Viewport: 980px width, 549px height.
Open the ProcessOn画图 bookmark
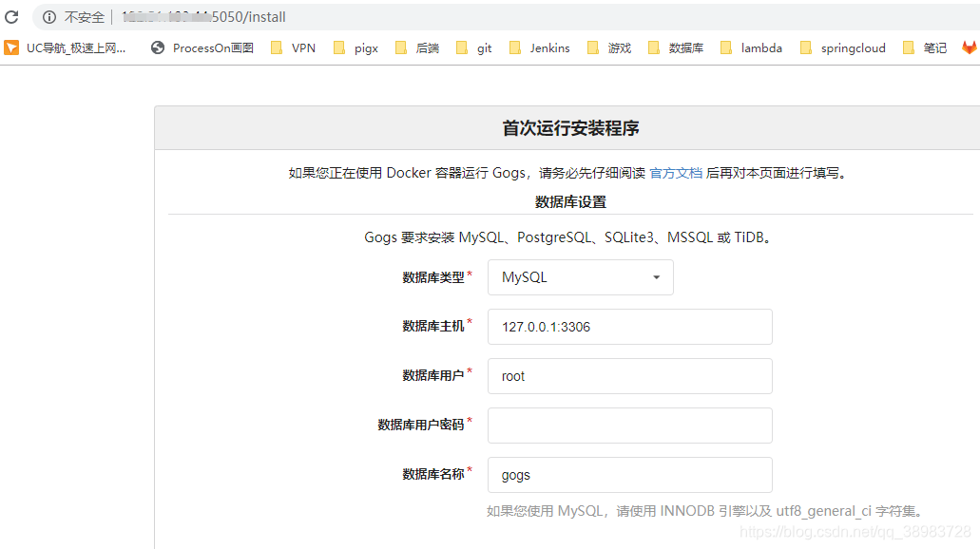click(202, 48)
